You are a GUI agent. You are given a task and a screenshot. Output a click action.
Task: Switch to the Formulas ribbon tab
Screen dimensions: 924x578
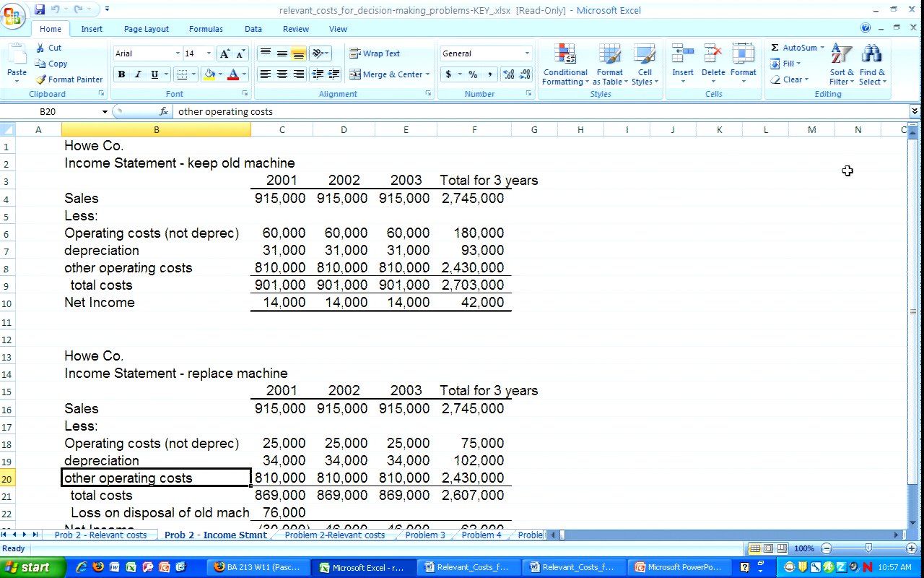[x=206, y=29]
